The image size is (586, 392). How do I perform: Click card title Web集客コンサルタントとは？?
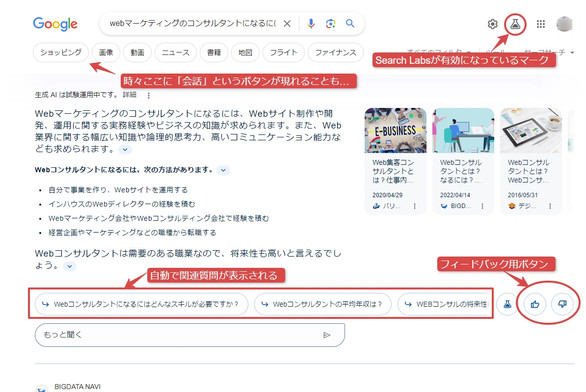(x=393, y=171)
